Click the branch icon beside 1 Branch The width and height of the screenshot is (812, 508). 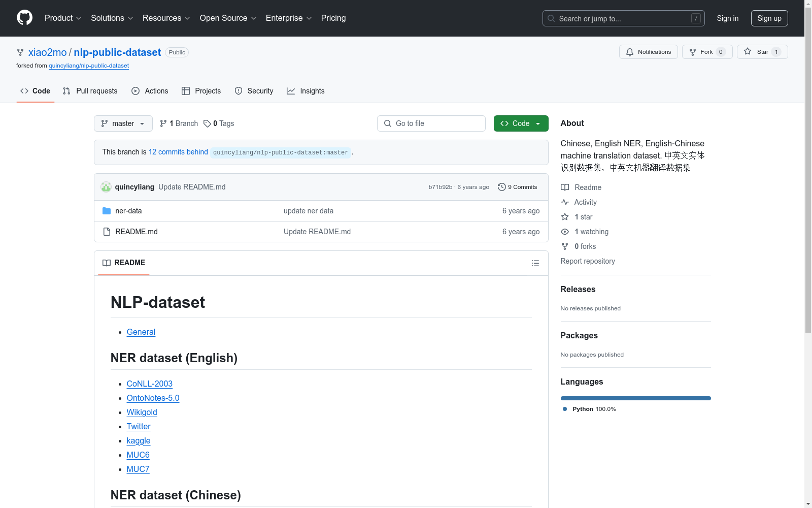163,123
